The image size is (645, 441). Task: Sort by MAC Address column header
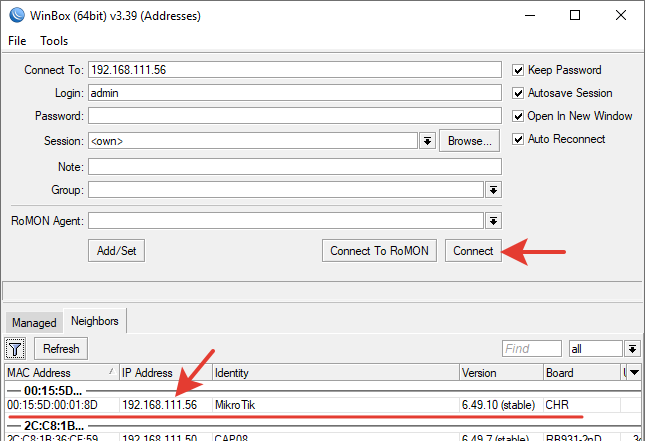coord(62,373)
